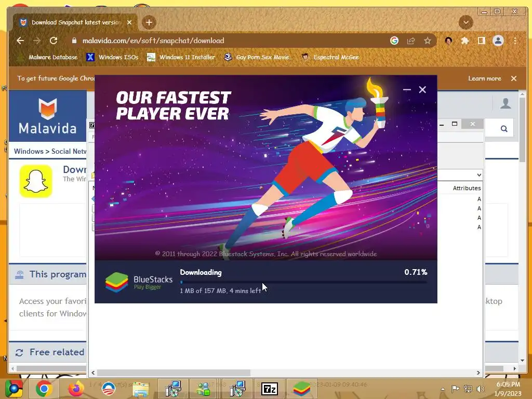
Task: Click the Malavida logo
Action: coord(47,116)
